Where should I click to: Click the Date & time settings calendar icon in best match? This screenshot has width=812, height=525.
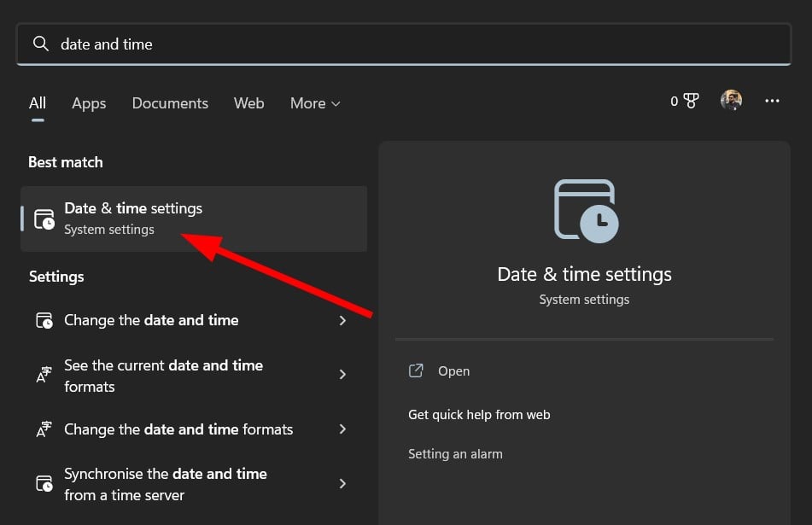point(44,219)
